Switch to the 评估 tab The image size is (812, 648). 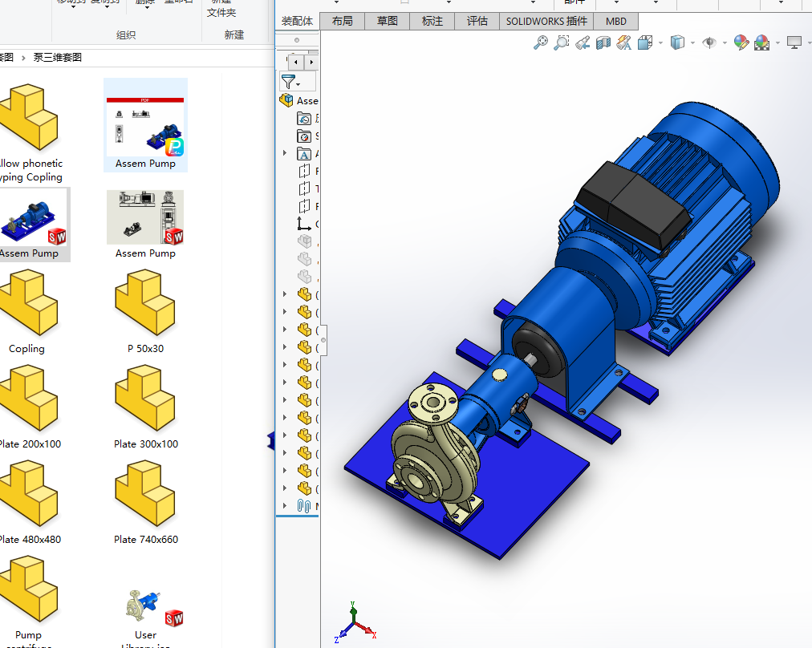point(477,21)
